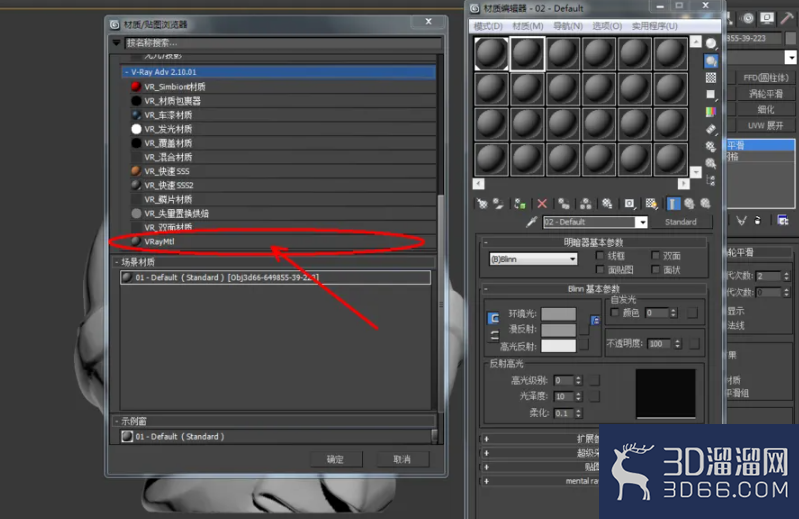Enable 面状 faceted checkbox
This screenshot has height=519, width=799.
656,270
